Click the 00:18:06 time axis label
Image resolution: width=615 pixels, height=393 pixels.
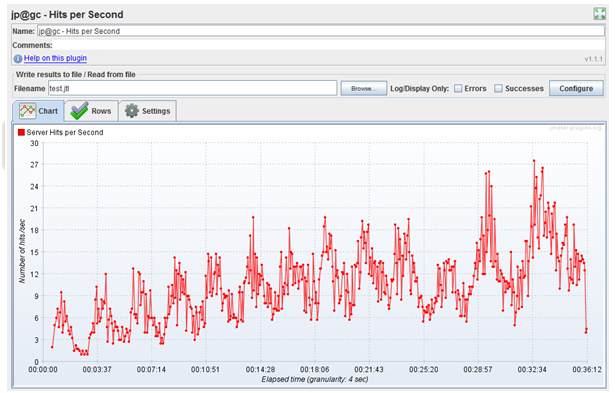315,369
